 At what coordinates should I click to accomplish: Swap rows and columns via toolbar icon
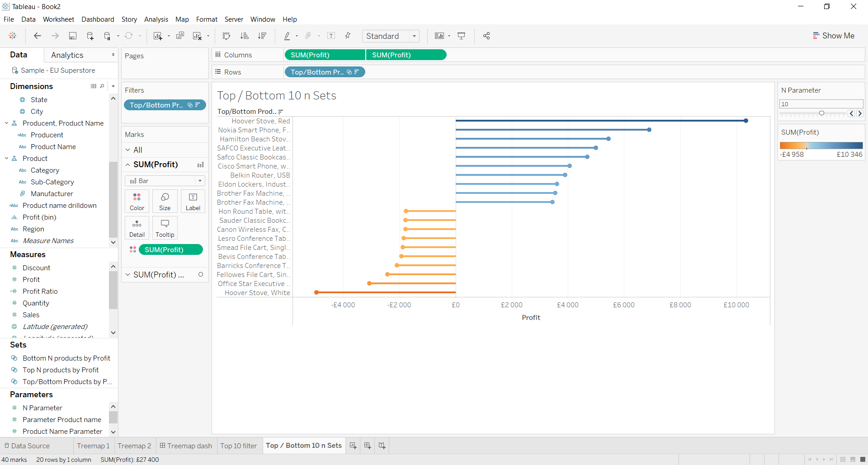point(226,36)
